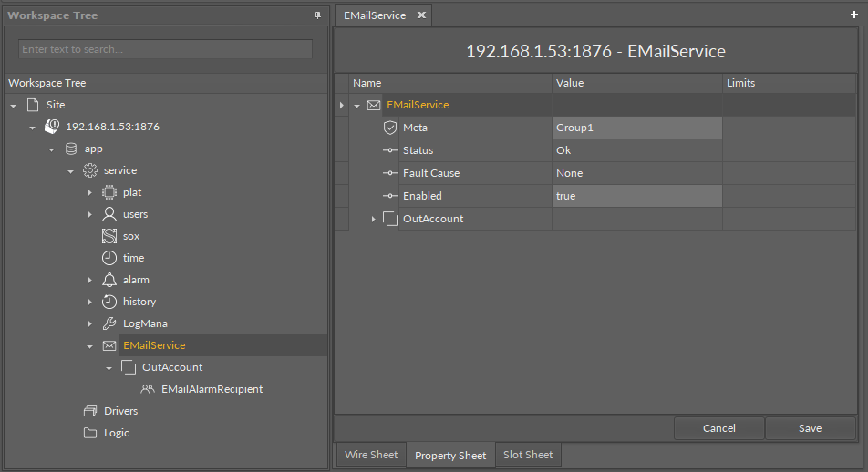Collapse the EMailService tree node
Viewport: 868px width, 472px height.
pos(89,346)
